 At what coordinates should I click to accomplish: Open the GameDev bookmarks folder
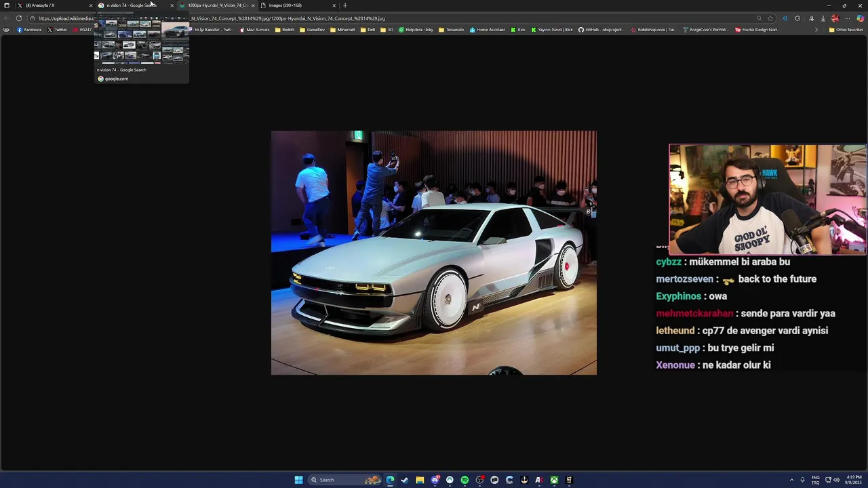point(312,30)
